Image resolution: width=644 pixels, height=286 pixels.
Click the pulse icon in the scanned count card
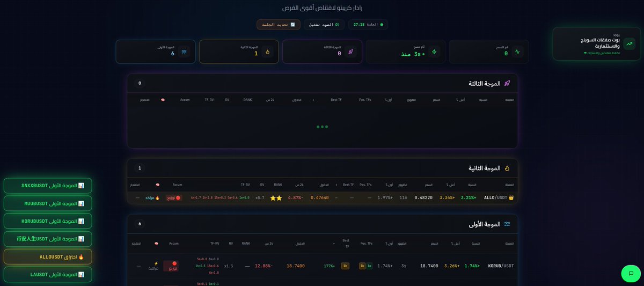pos(517,52)
